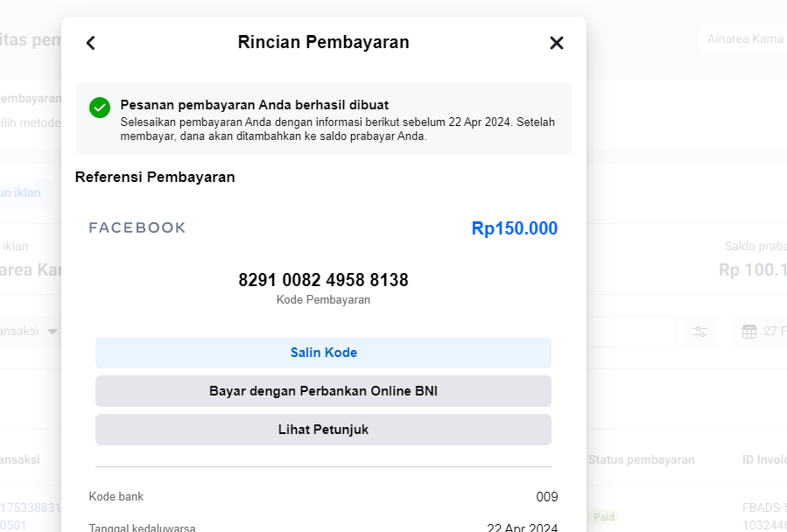787x532 pixels.
Task: Open the calendar date range picker
Action: 759,332
